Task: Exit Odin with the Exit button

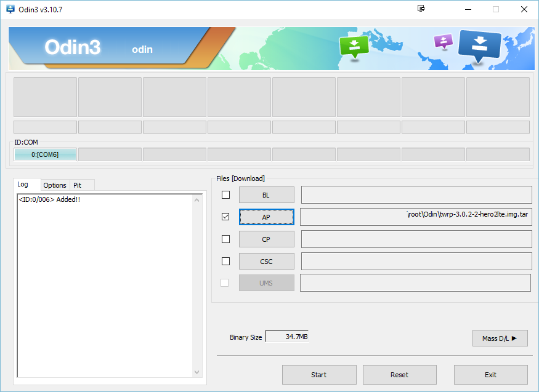Action: tap(490, 375)
